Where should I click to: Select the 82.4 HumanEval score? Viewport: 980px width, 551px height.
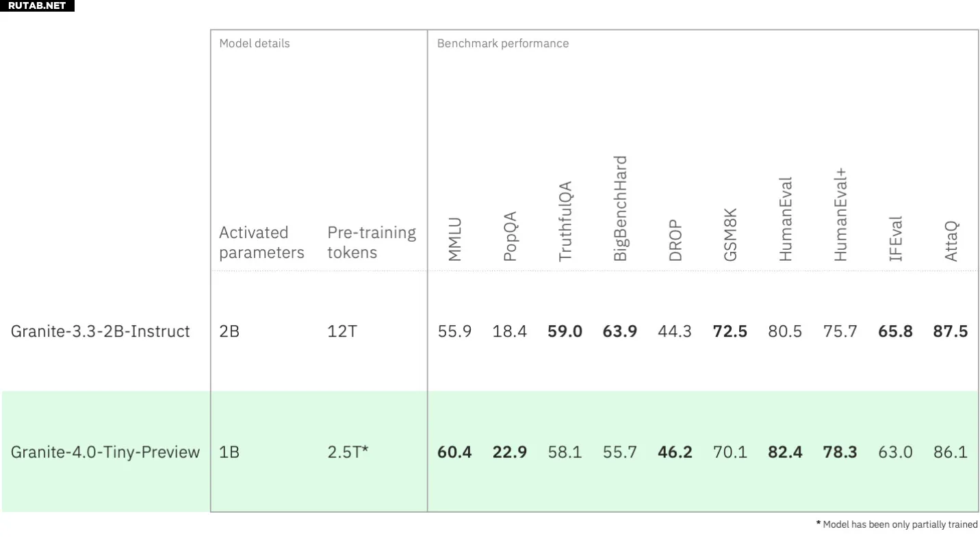point(785,452)
